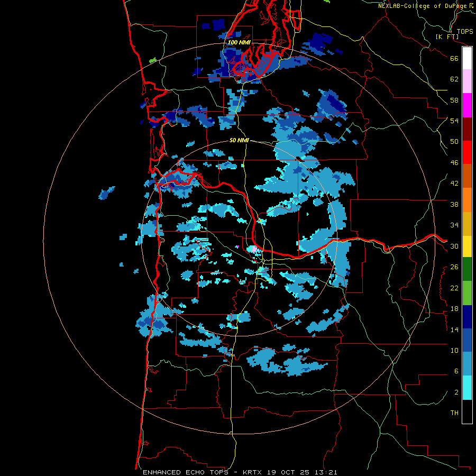Click the dark orange 46 kft legend swatch
This screenshot has width=476, height=476.
(x=467, y=176)
